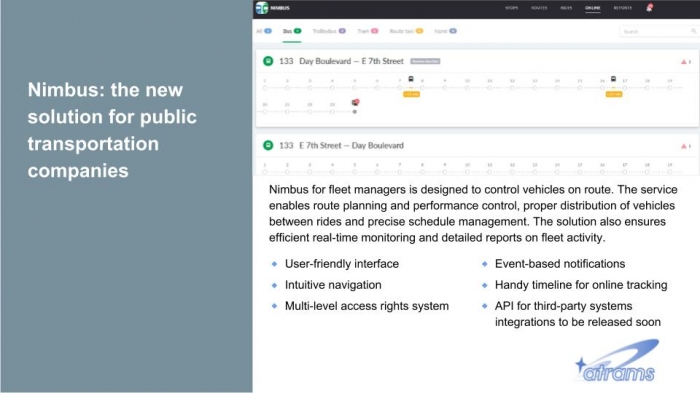Select the bus marker near stop 8

[x=411, y=79]
